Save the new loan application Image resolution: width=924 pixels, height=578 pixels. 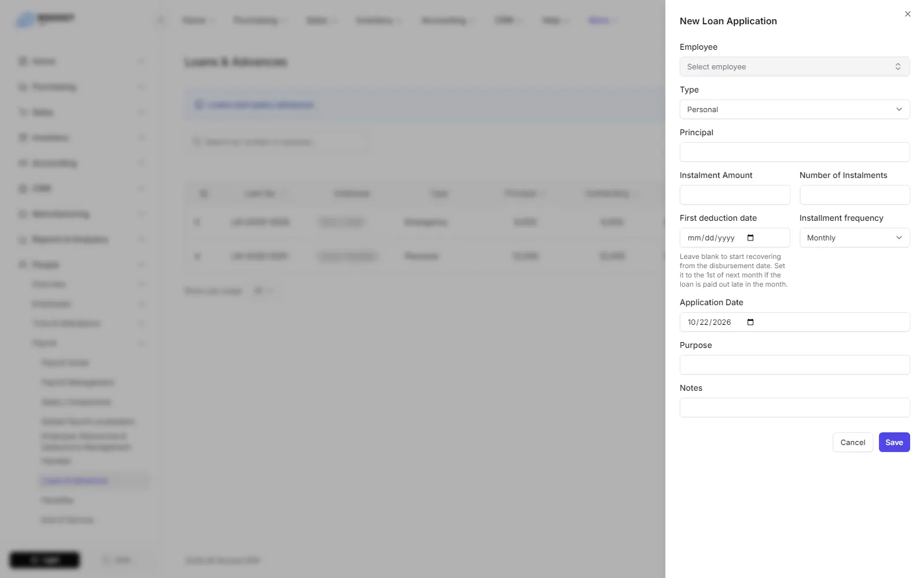coord(894,442)
